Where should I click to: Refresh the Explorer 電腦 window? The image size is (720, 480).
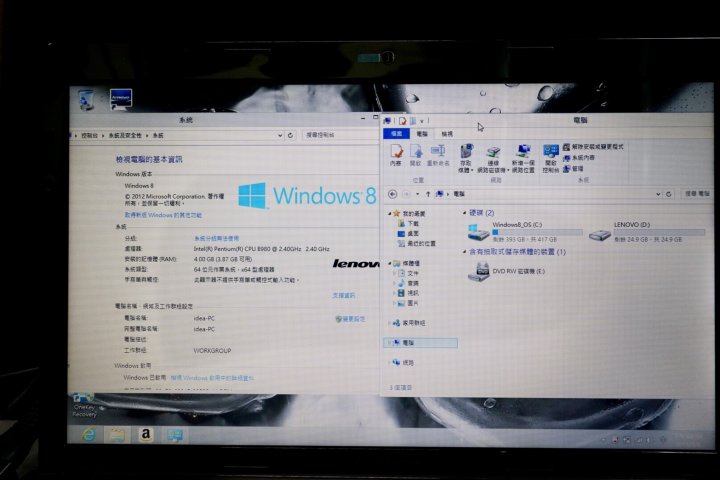coord(669,194)
